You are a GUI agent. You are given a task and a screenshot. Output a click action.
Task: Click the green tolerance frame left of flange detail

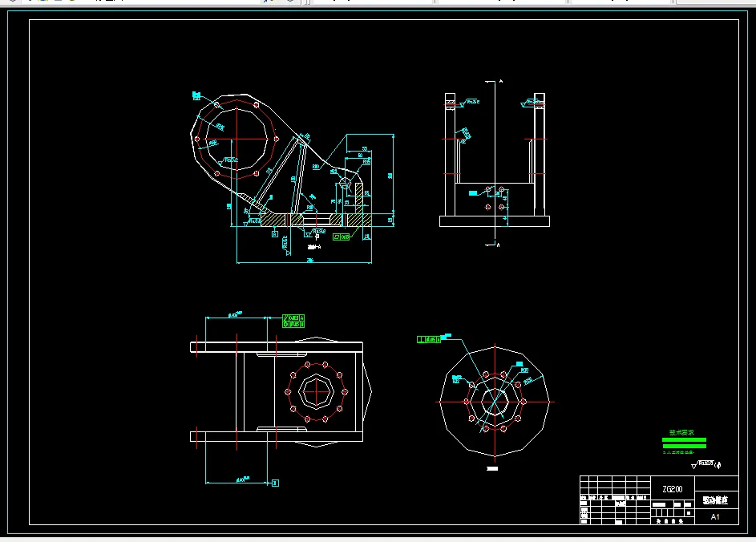[x=429, y=339]
